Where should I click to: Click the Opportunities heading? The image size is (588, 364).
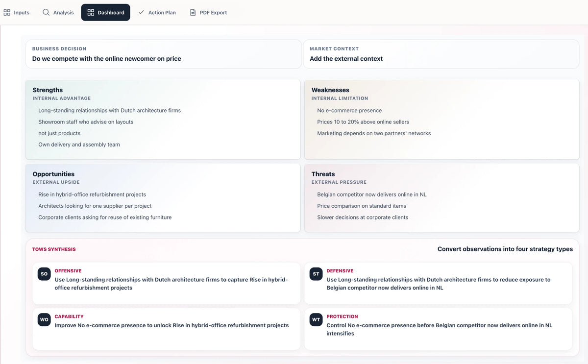coord(53,174)
